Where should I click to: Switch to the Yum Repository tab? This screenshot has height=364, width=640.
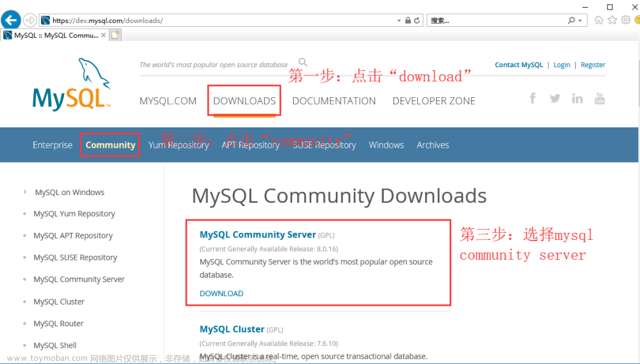tap(179, 145)
